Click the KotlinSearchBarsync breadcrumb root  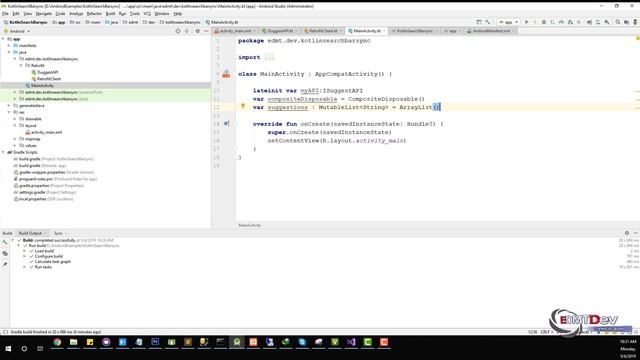click(x=25, y=22)
